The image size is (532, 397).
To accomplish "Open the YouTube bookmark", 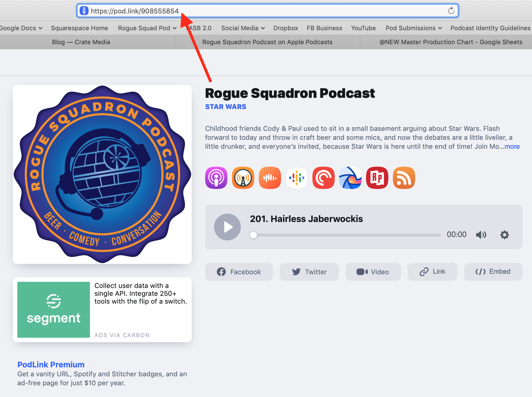I will pos(363,28).
